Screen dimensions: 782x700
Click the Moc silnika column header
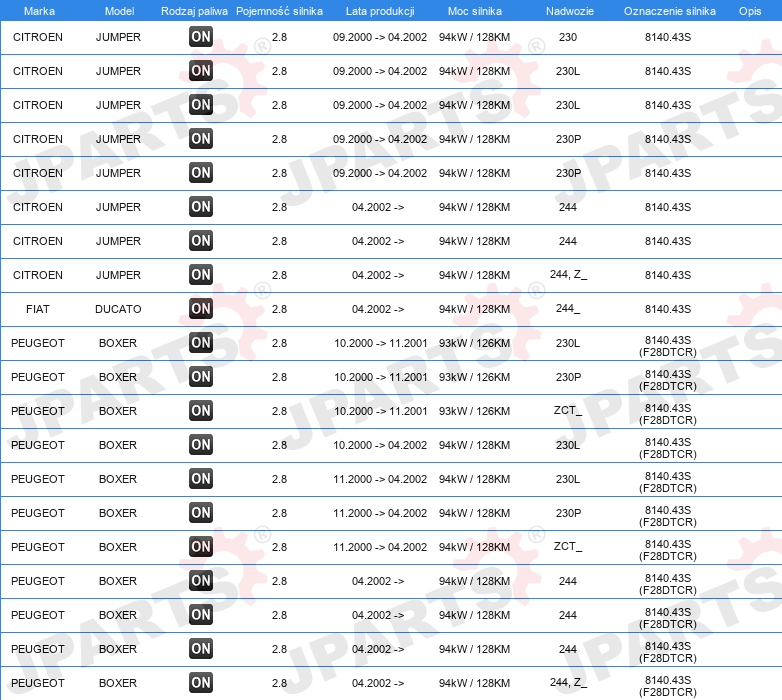(x=475, y=11)
